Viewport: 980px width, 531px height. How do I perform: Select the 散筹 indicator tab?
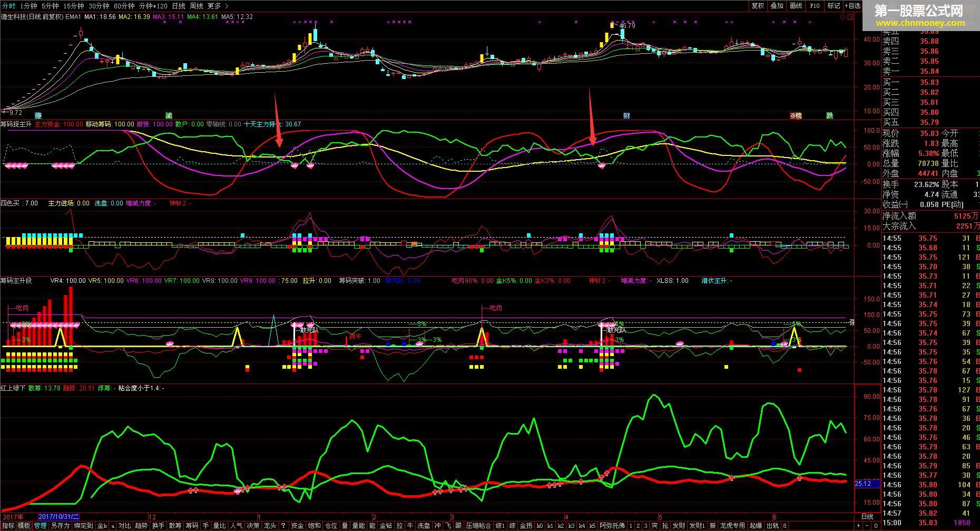pyautogui.click(x=175, y=526)
